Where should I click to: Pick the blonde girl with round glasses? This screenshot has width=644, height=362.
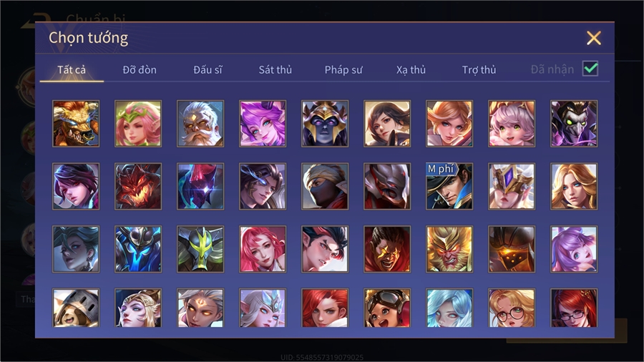512,308
